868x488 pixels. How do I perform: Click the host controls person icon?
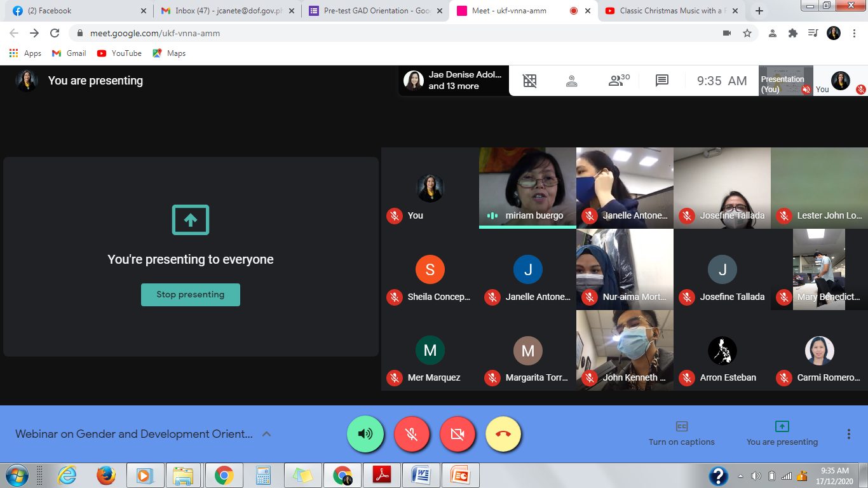tap(571, 81)
